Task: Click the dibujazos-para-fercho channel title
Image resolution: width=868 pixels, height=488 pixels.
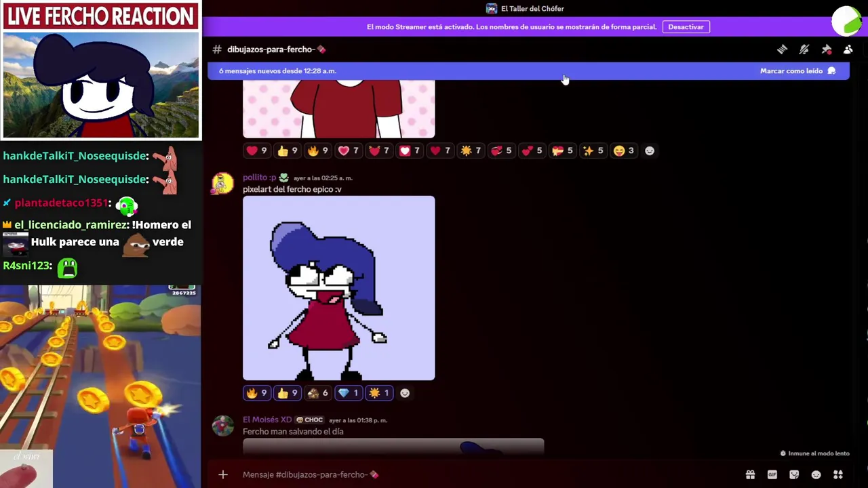Action: [277, 49]
